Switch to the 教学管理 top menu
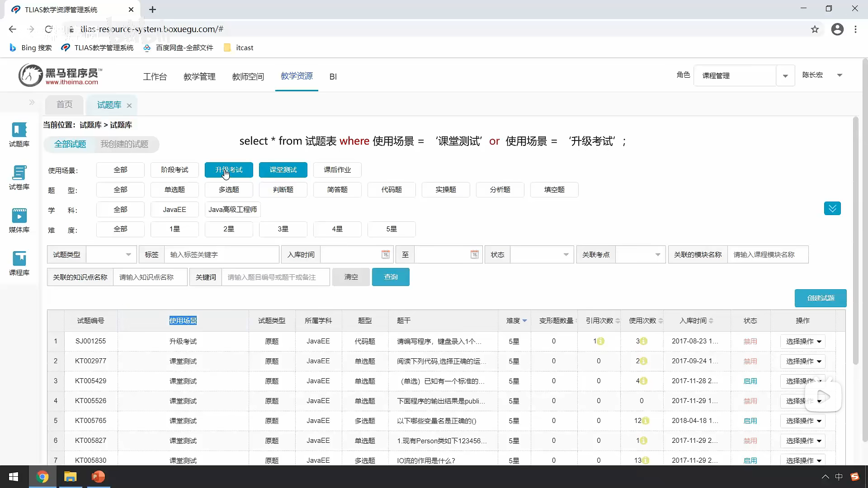 point(199,77)
